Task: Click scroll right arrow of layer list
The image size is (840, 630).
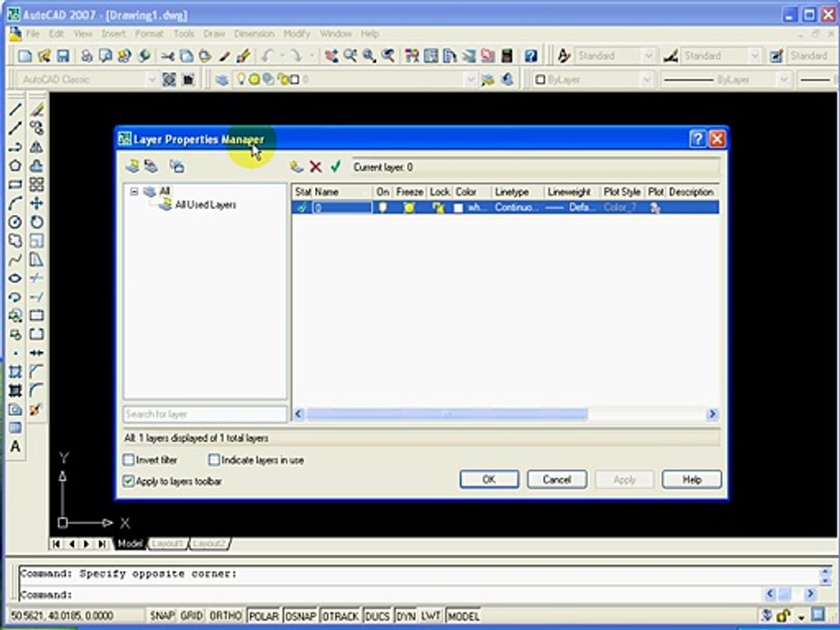Action: (712, 414)
